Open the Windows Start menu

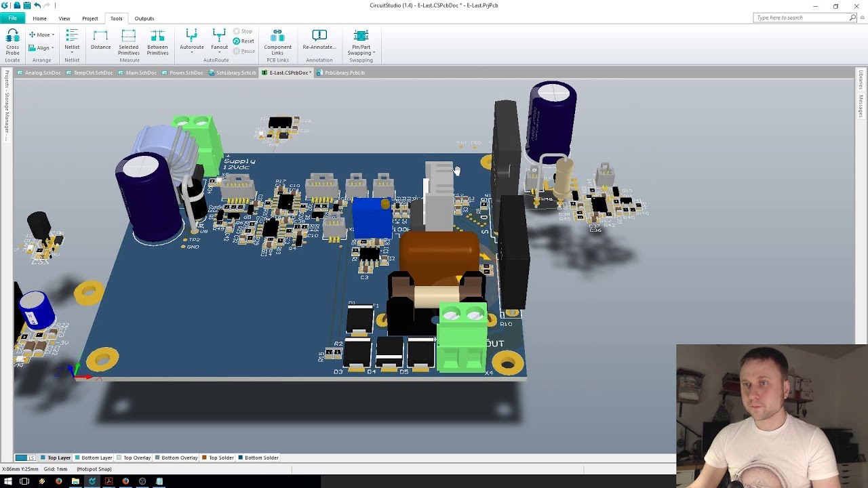(x=7, y=481)
